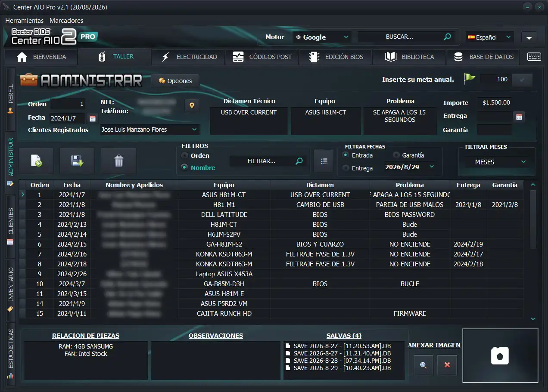
Task: Open the Herramientas menu
Action: pyautogui.click(x=25, y=20)
